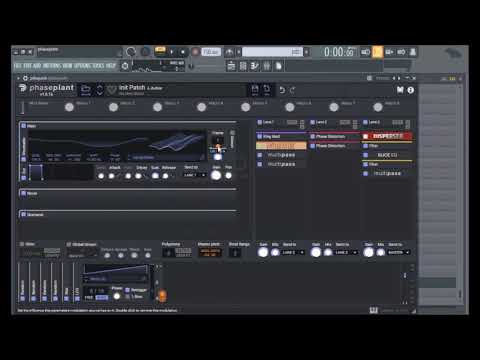Click the highlighted orange FL Studio toolbar icon
The width and height of the screenshot is (480, 360).
point(377,52)
